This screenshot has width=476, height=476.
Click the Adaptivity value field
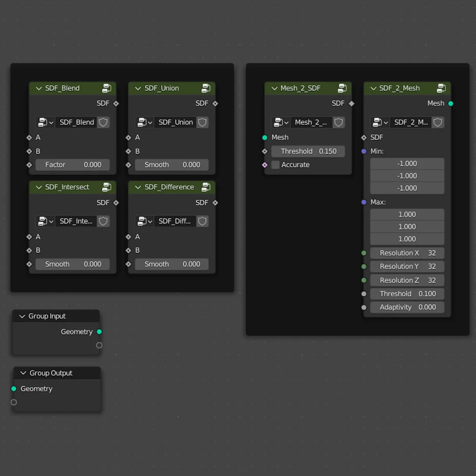tap(407, 307)
